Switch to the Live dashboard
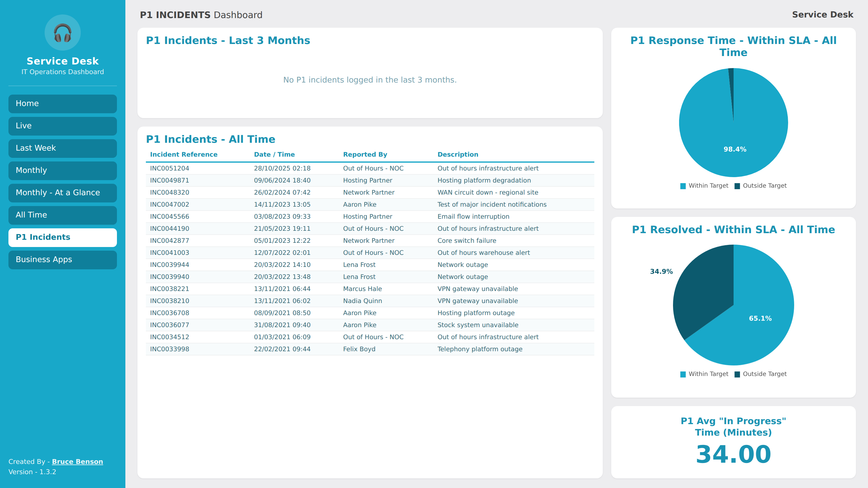Image resolution: width=868 pixels, height=488 pixels. point(63,126)
